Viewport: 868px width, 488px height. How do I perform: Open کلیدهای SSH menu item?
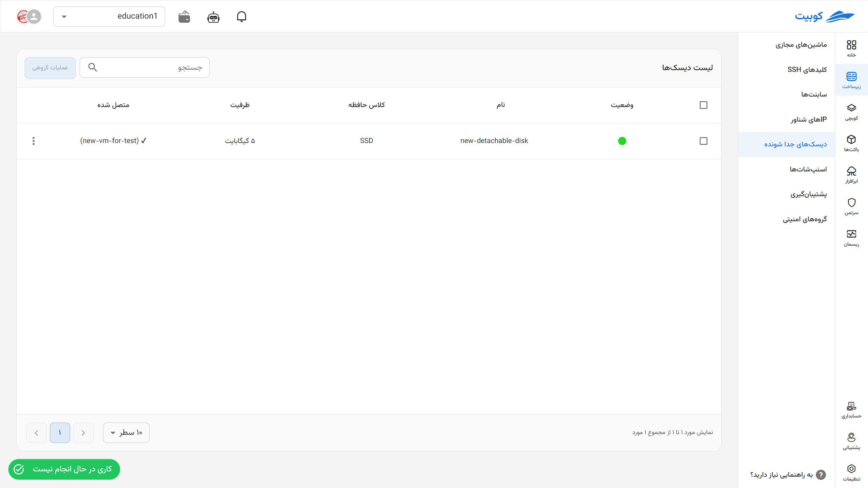pos(787,69)
